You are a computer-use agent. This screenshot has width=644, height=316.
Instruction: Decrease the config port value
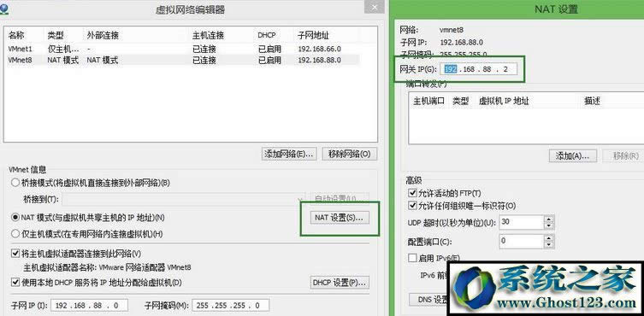(x=549, y=244)
